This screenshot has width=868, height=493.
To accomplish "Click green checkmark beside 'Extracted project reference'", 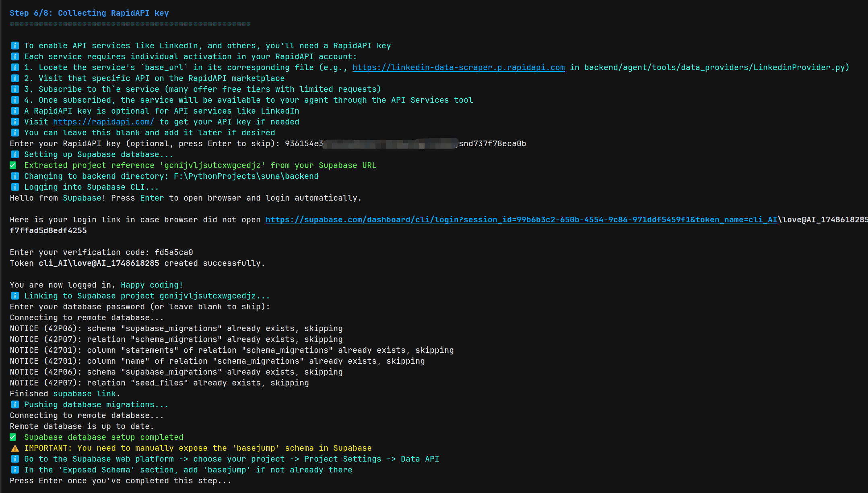I will (13, 166).
